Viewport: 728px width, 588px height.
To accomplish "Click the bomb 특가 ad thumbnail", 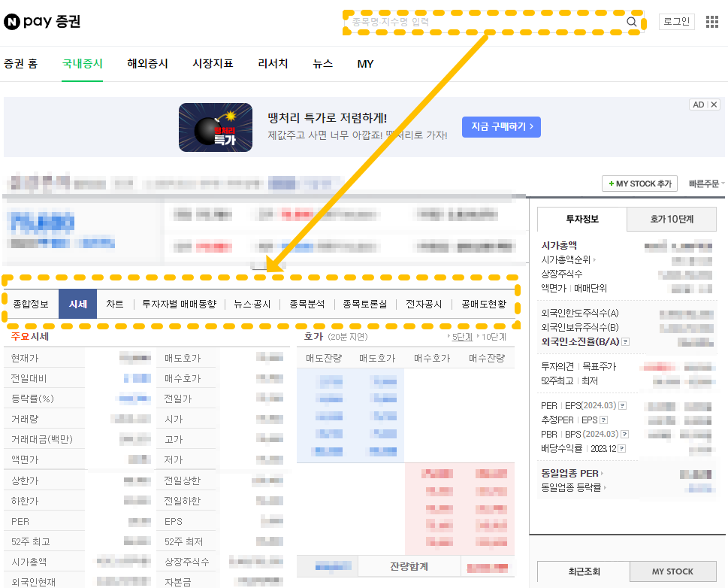I will tap(216, 127).
